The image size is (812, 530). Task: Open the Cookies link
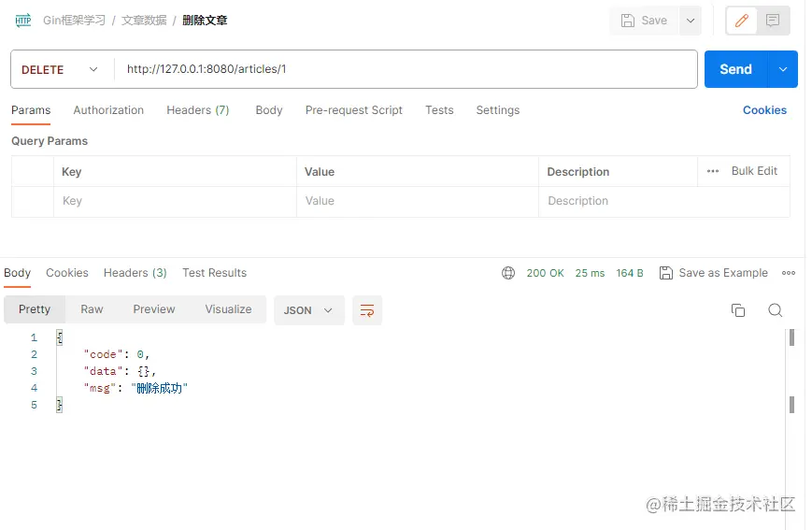(764, 110)
